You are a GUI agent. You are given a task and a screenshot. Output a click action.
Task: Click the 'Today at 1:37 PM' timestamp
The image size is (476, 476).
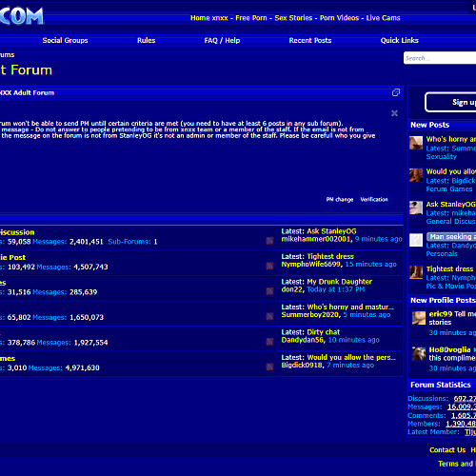(x=336, y=289)
